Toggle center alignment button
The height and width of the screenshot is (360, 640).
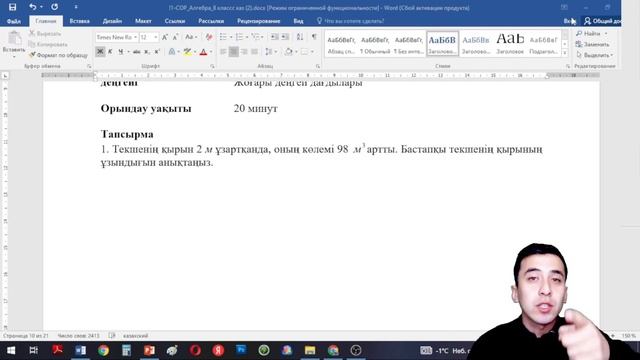point(233,51)
